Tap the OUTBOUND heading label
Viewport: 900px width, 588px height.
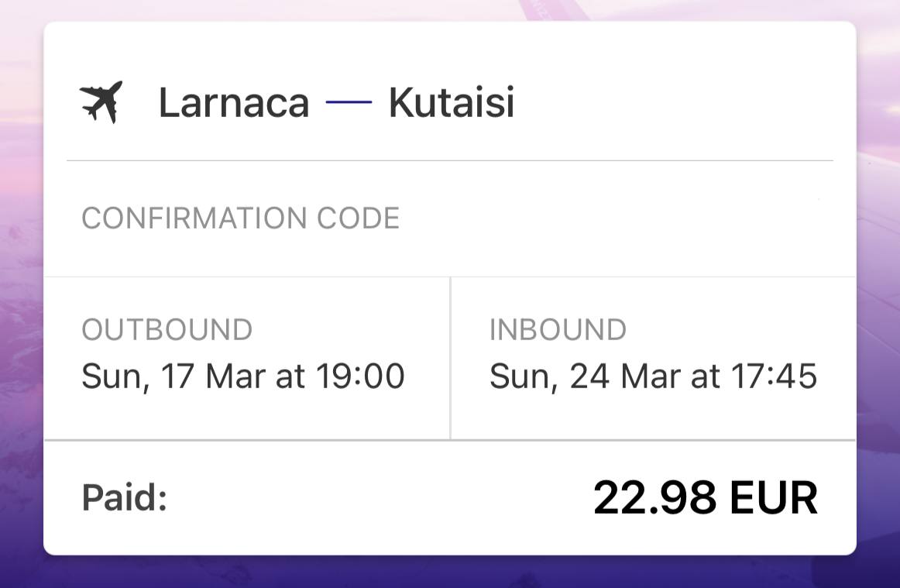click(x=167, y=329)
